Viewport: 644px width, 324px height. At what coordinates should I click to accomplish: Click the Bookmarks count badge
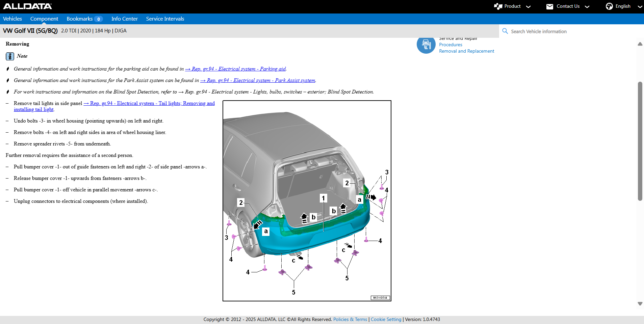(98, 19)
